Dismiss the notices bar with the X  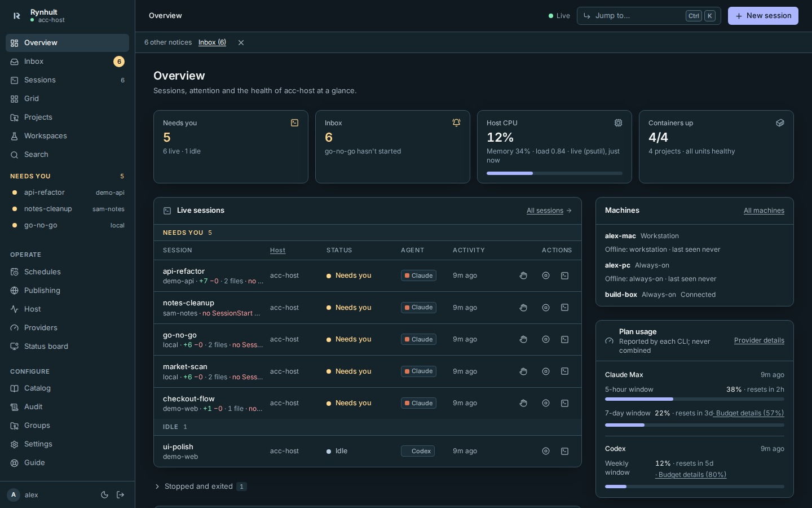(241, 42)
